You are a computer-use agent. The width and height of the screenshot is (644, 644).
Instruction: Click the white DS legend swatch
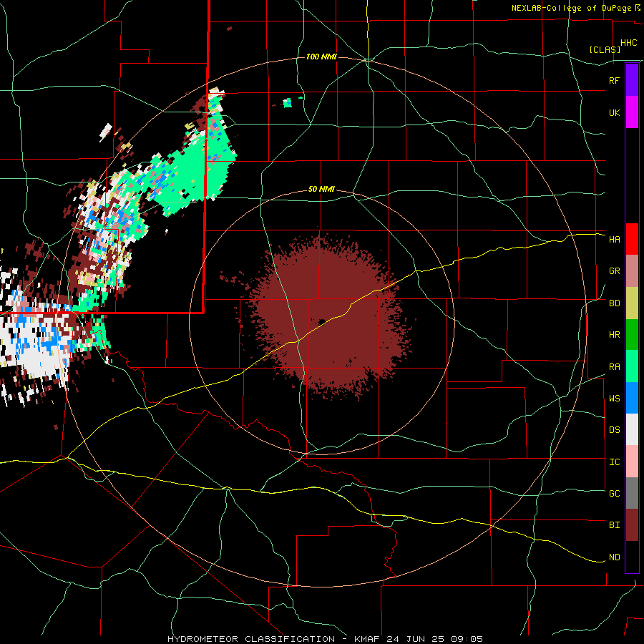[x=632, y=429]
